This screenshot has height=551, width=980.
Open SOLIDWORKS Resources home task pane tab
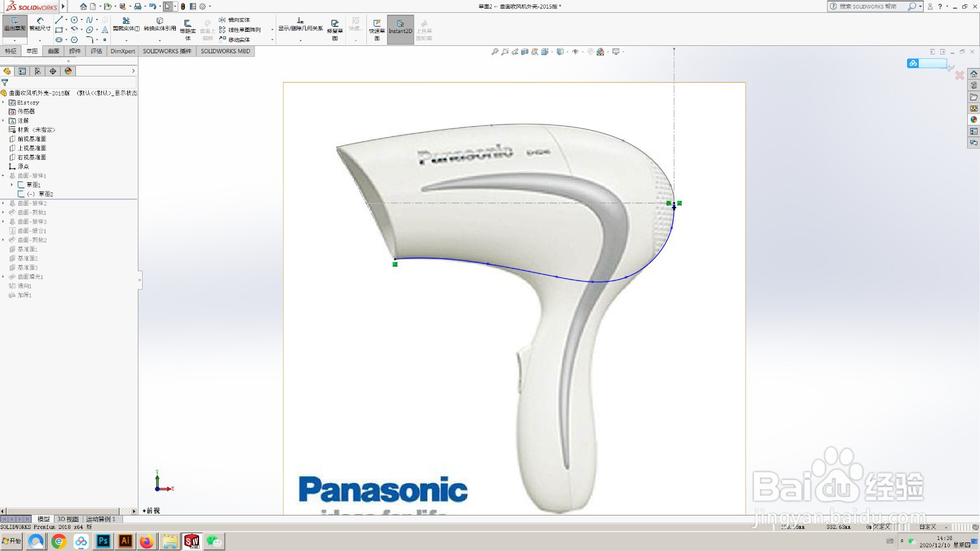click(x=973, y=74)
